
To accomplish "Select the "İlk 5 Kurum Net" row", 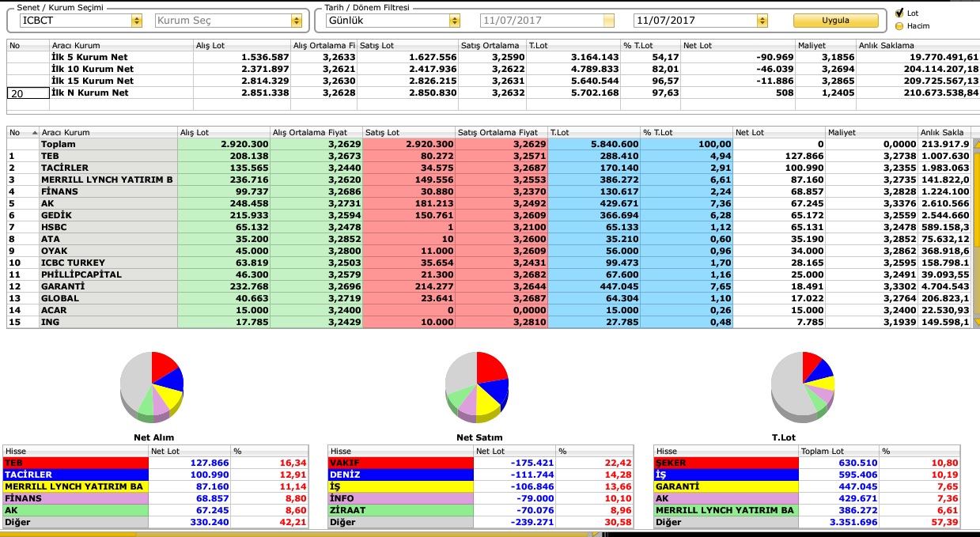I will point(494,58).
